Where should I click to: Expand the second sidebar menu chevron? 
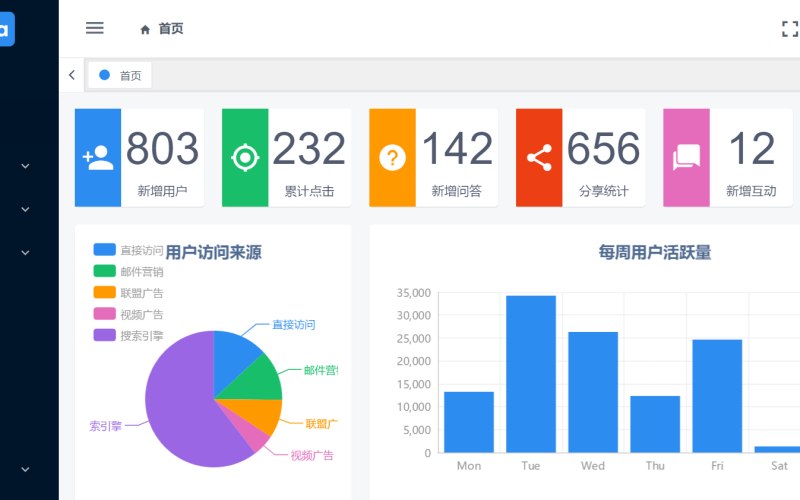(25, 209)
